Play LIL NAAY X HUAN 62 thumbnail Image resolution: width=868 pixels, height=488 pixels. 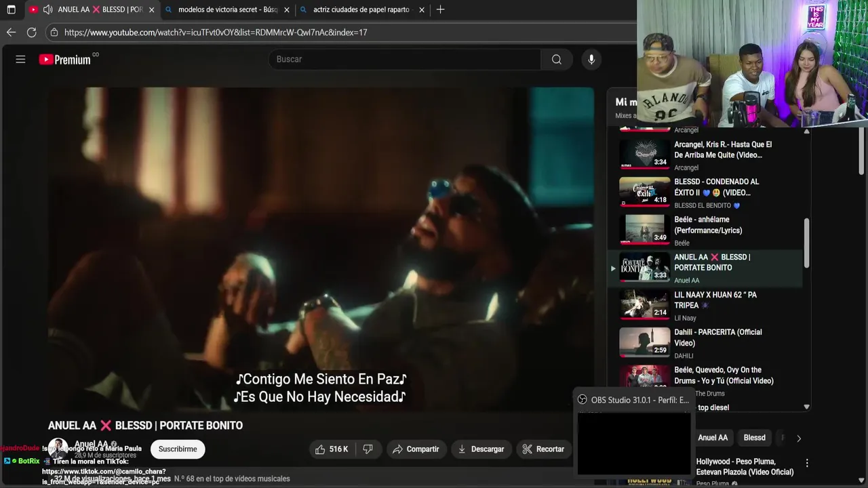644,304
